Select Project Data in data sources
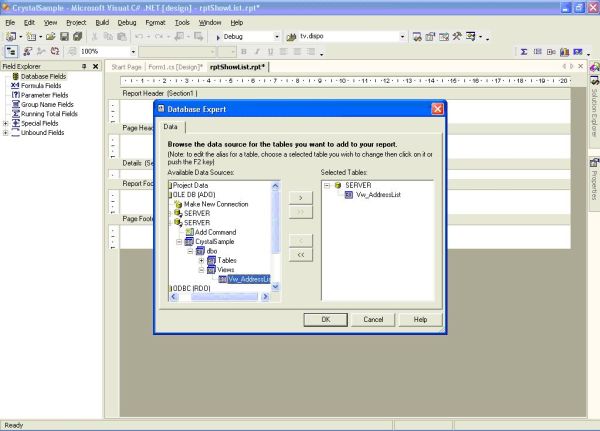This screenshot has height=431, width=600. click(x=190, y=185)
